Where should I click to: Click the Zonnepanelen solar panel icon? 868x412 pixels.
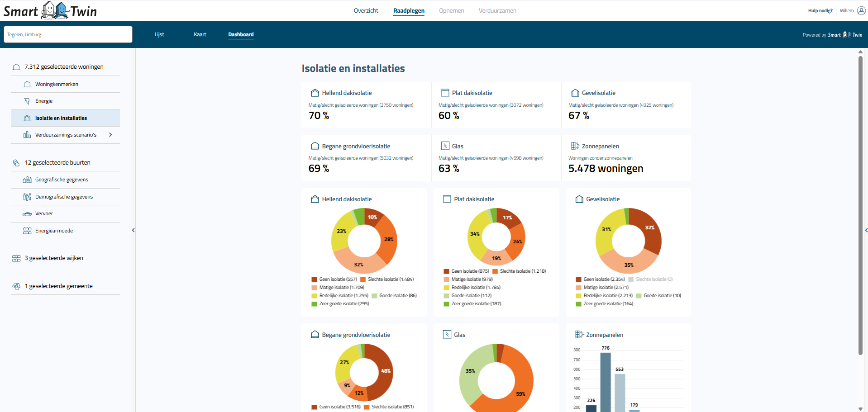pyautogui.click(x=576, y=146)
